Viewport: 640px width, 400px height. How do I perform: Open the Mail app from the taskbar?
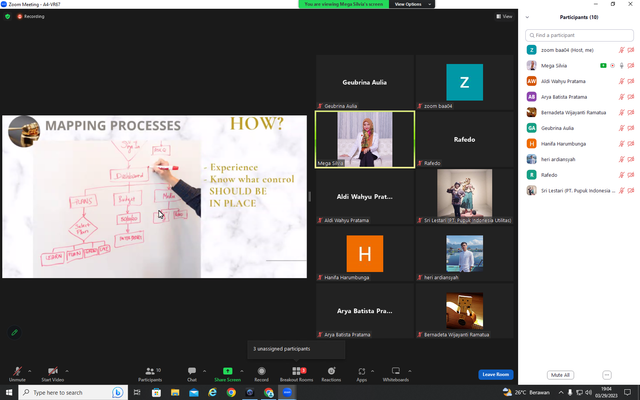pyautogui.click(x=194, y=392)
